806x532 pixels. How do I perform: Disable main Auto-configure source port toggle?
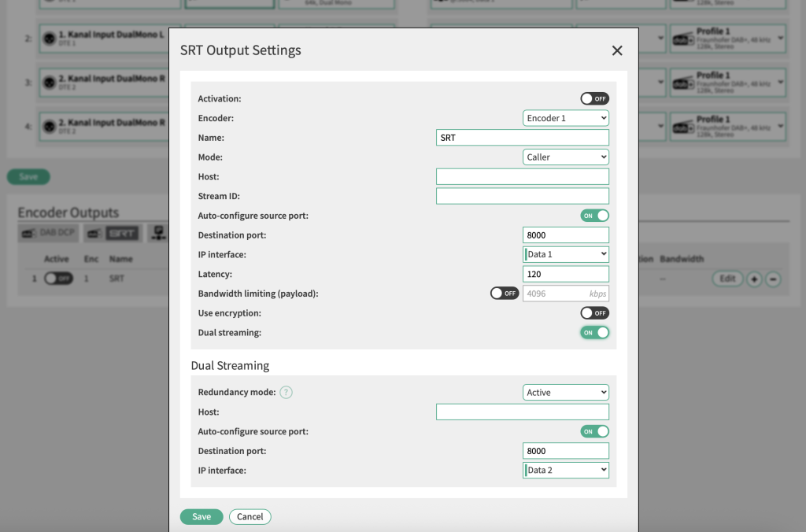595,216
